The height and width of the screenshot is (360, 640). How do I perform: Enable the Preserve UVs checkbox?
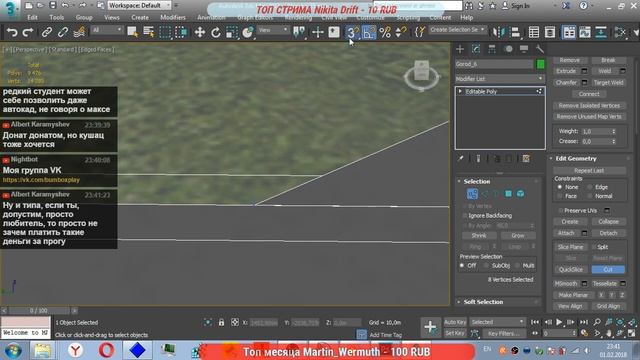[x=561, y=211]
